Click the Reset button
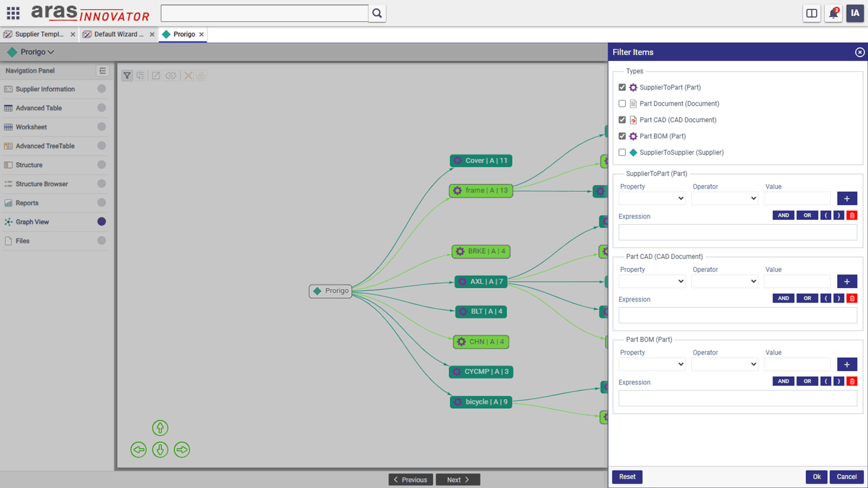 pyautogui.click(x=627, y=477)
